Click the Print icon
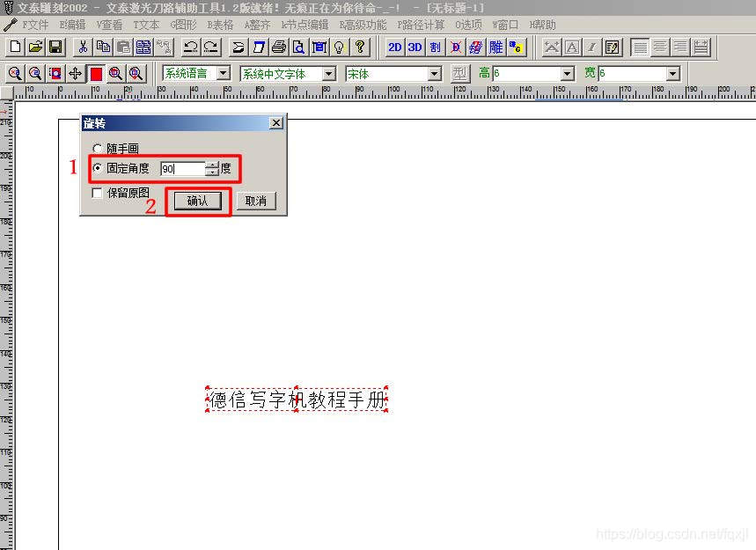The image size is (756, 550). coord(279,48)
